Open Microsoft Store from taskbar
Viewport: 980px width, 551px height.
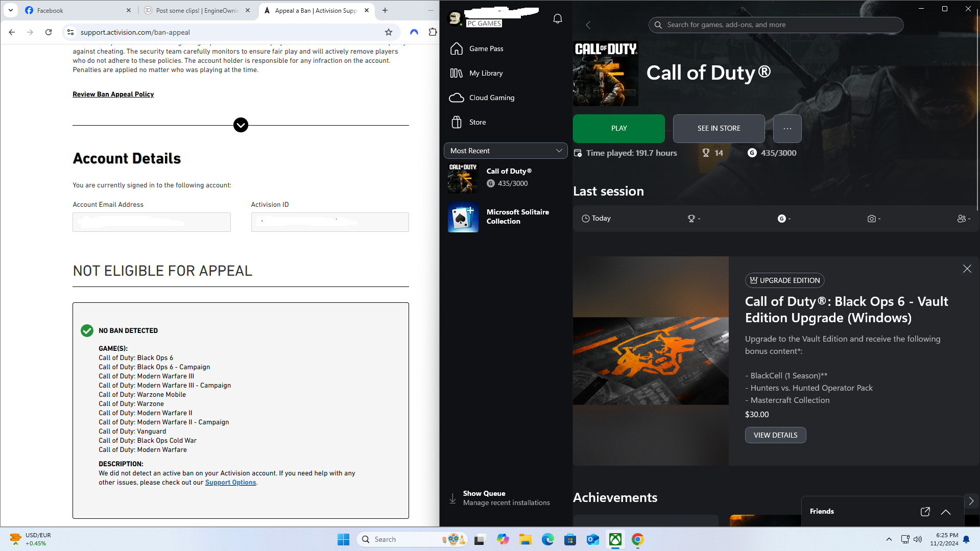point(570,539)
